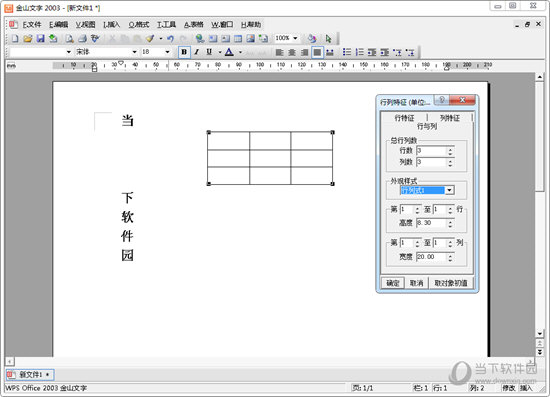Click the Open file folder icon
Image resolution: width=550 pixels, height=397 pixels.
click(x=28, y=38)
